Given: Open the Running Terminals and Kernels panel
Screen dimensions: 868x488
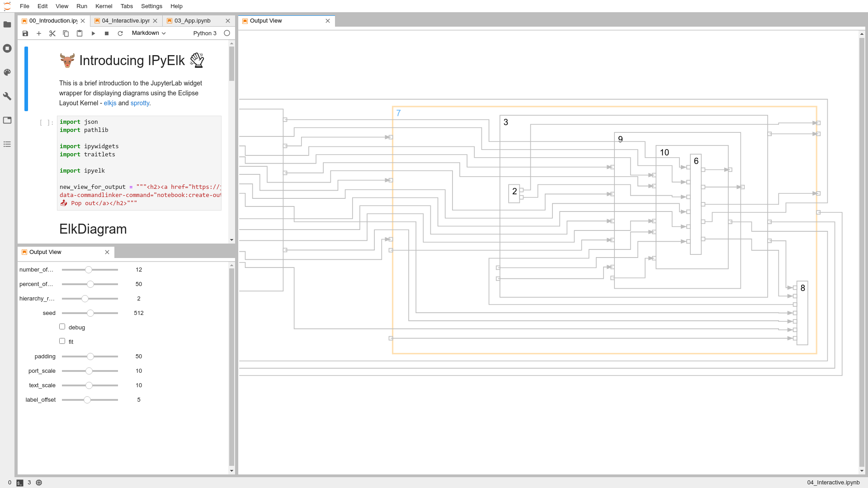Looking at the screenshot, I should pyautogui.click(x=7, y=48).
